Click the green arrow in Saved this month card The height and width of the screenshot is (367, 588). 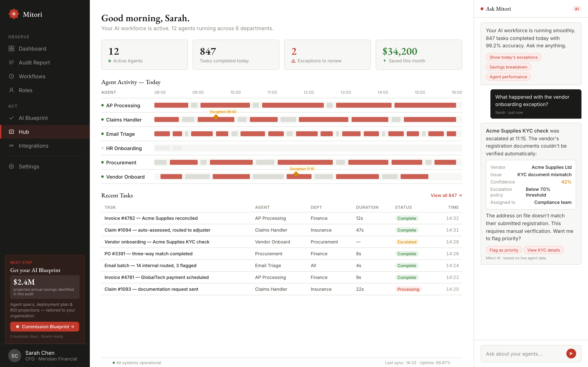(x=385, y=61)
